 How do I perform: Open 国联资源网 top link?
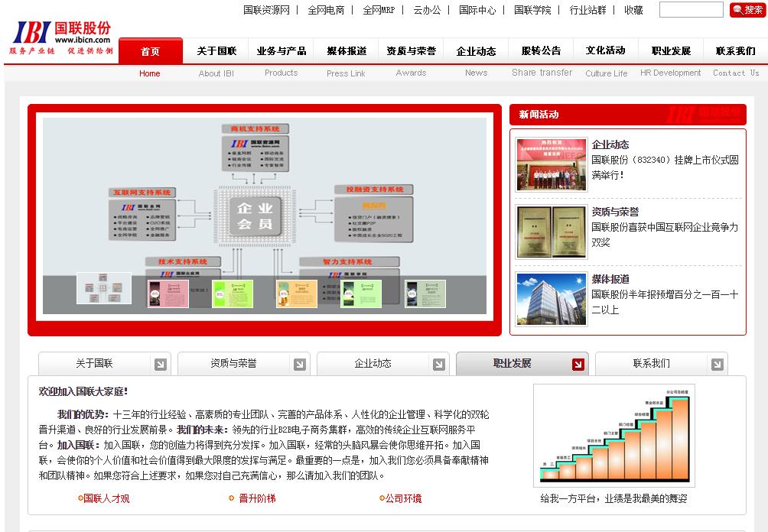coord(266,10)
